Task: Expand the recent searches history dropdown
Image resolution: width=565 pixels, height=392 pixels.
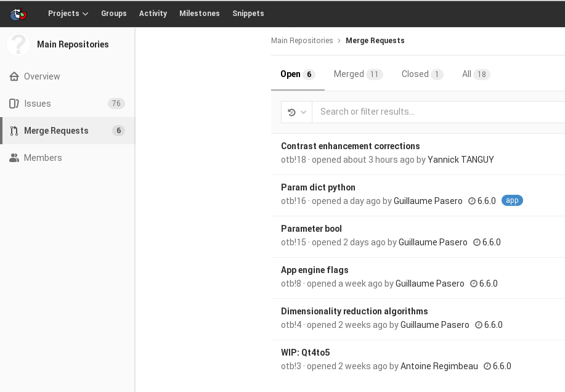Action: (296, 112)
